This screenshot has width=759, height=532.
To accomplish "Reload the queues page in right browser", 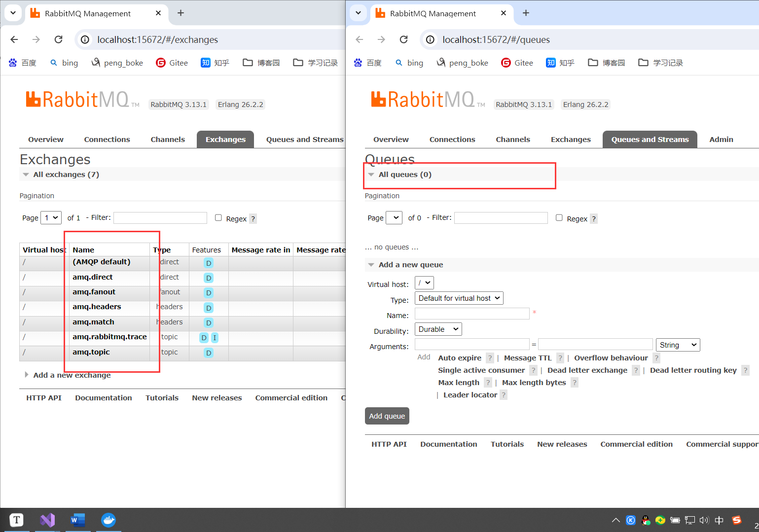I will [x=403, y=39].
